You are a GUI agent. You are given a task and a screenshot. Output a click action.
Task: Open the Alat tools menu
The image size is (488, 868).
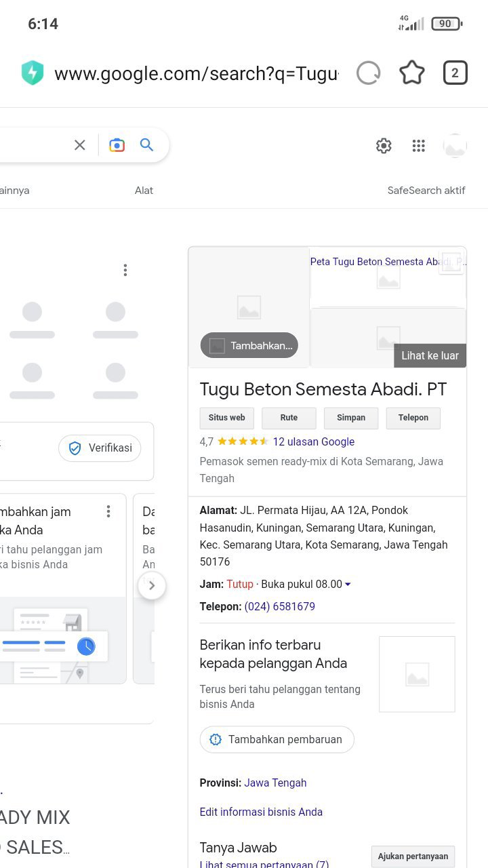tap(144, 191)
